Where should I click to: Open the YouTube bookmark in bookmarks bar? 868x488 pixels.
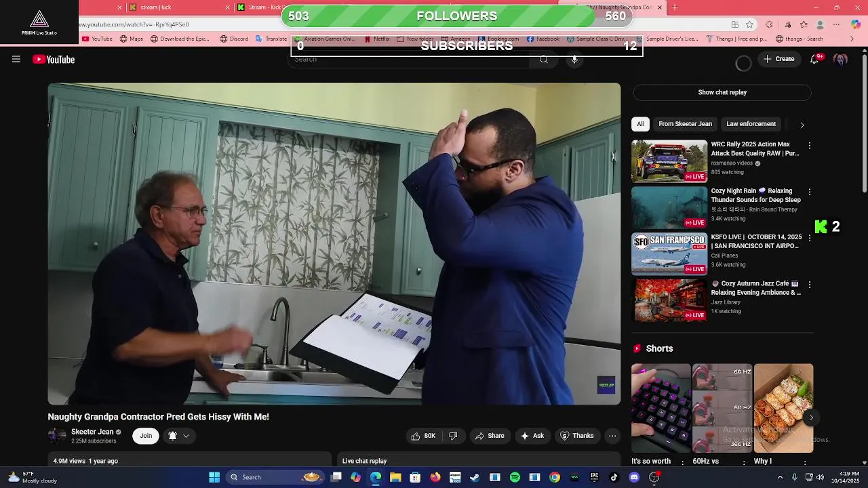coord(97,39)
